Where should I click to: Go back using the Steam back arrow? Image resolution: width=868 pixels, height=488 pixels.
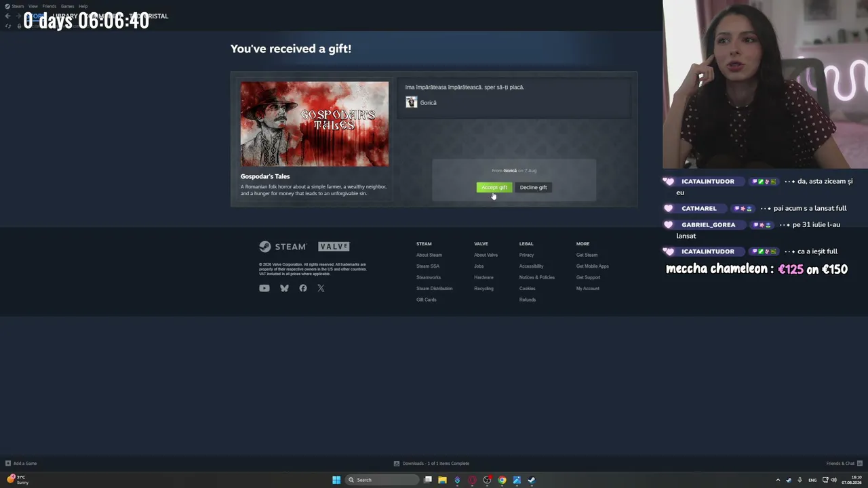coord(7,16)
